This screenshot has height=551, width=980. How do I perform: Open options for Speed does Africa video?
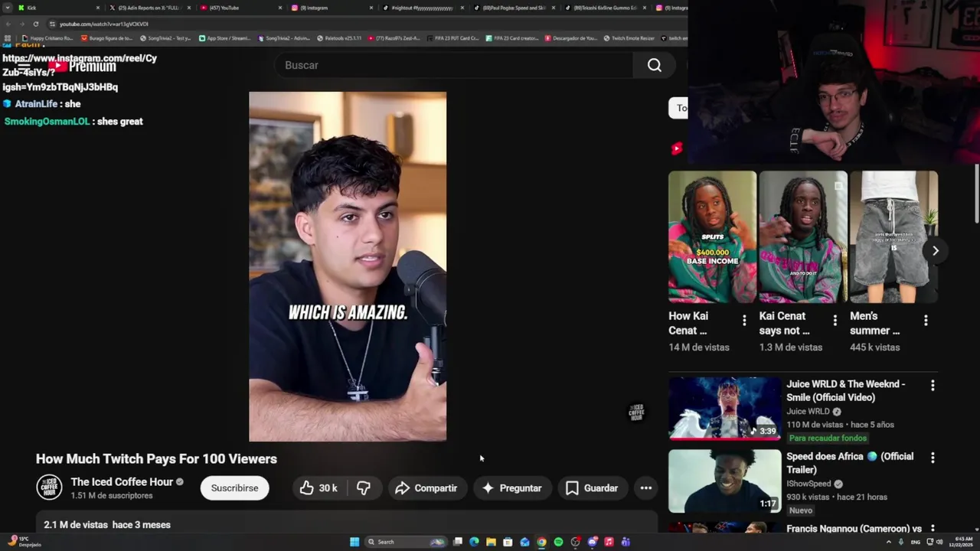(x=933, y=458)
